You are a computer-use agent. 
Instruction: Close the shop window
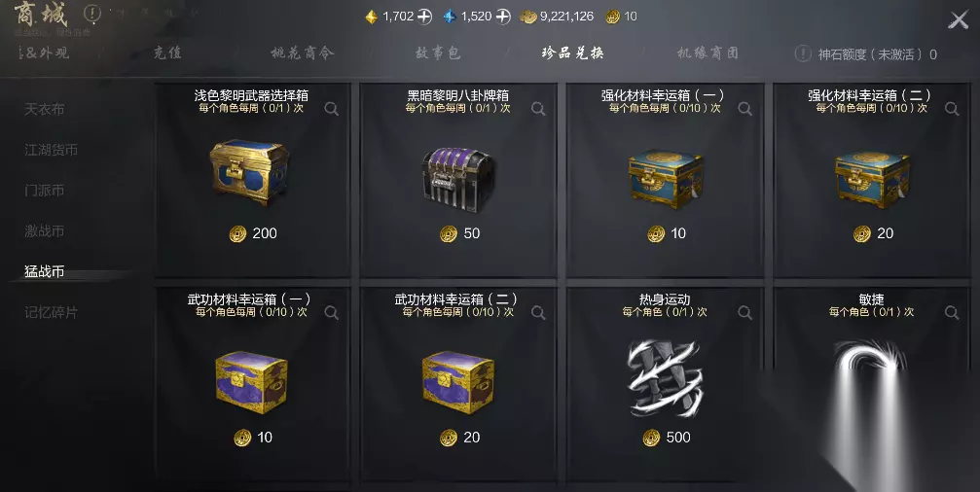click(959, 20)
